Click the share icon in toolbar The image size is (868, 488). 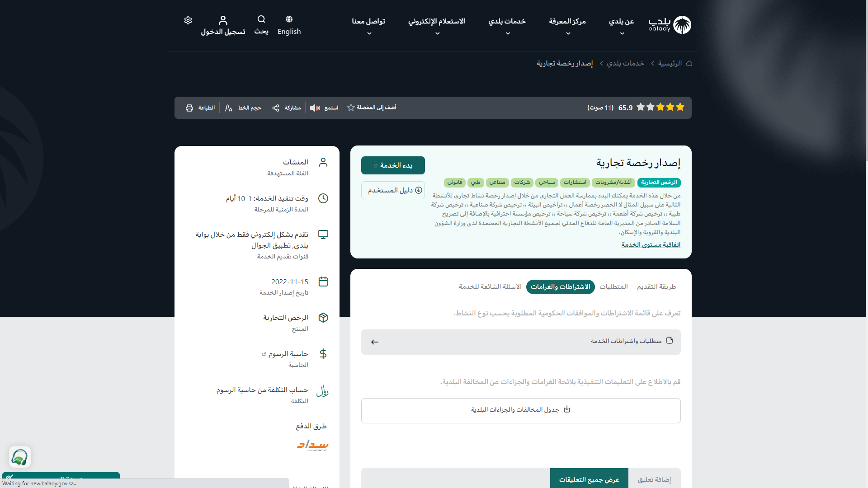click(x=276, y=108)
